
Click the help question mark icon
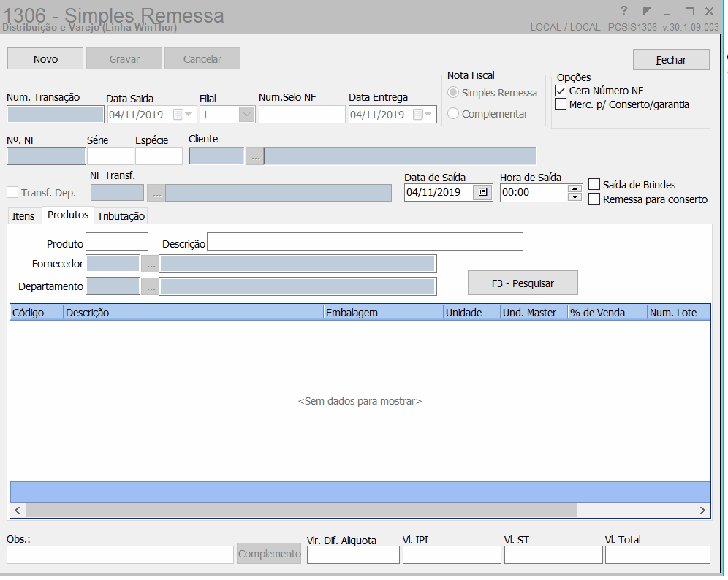(x=623, y=11)
